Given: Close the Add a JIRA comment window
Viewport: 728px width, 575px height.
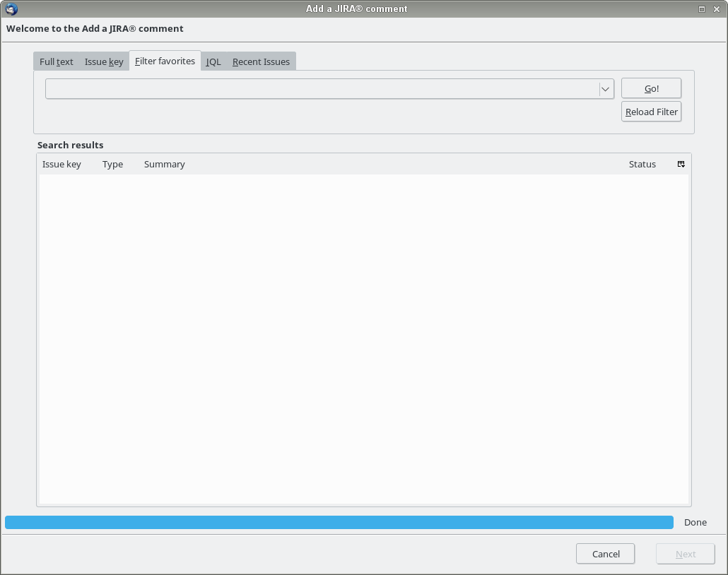Looking at the screenshot, I should (x=717, y=8).
